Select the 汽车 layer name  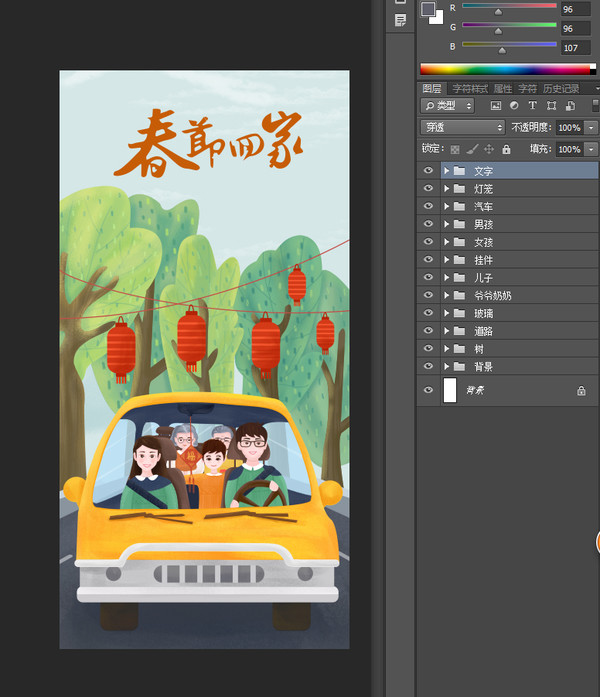point(483,207)
